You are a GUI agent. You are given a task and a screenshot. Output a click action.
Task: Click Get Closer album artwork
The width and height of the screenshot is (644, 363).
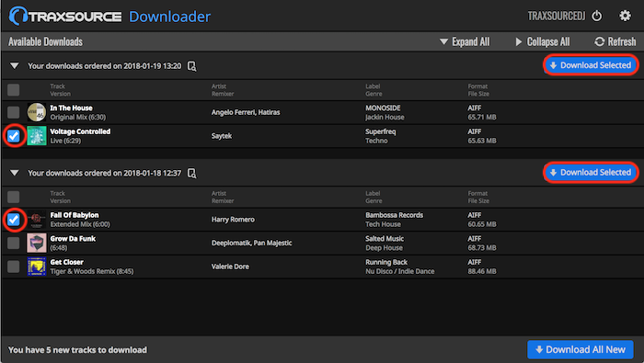point(37,267)
